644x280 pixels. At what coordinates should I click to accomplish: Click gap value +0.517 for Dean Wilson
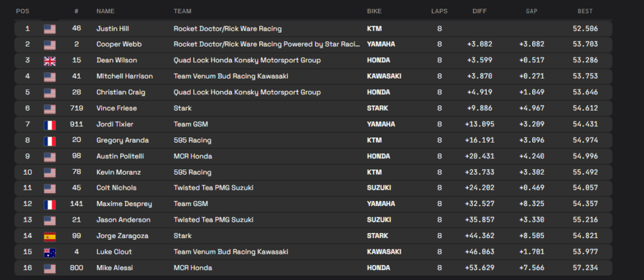tap(532, 60)
